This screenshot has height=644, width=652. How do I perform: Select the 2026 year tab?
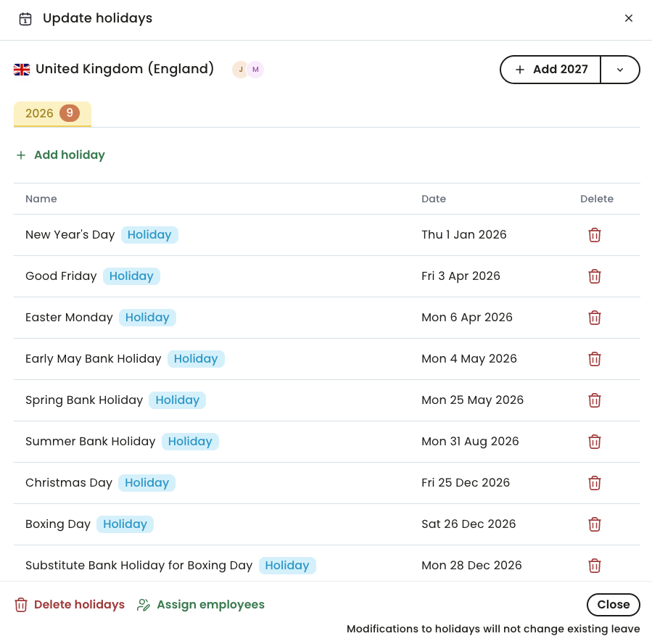click(52, 114)
